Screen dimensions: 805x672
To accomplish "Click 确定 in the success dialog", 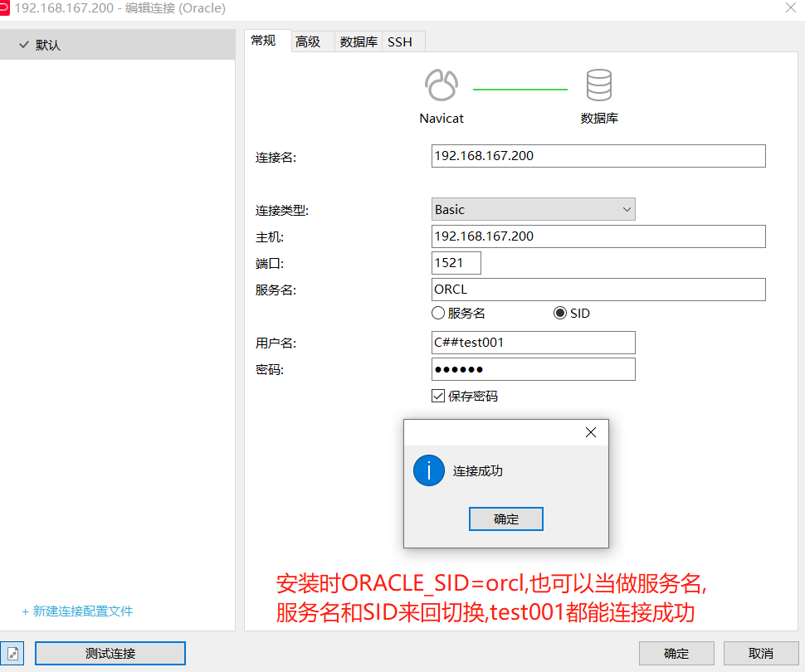I will coord(505,519).
